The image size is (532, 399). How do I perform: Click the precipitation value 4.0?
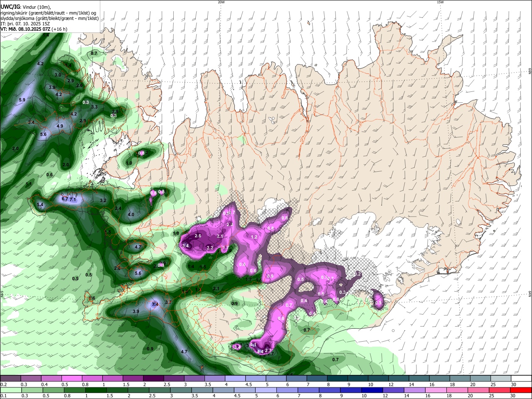[131, 214]
